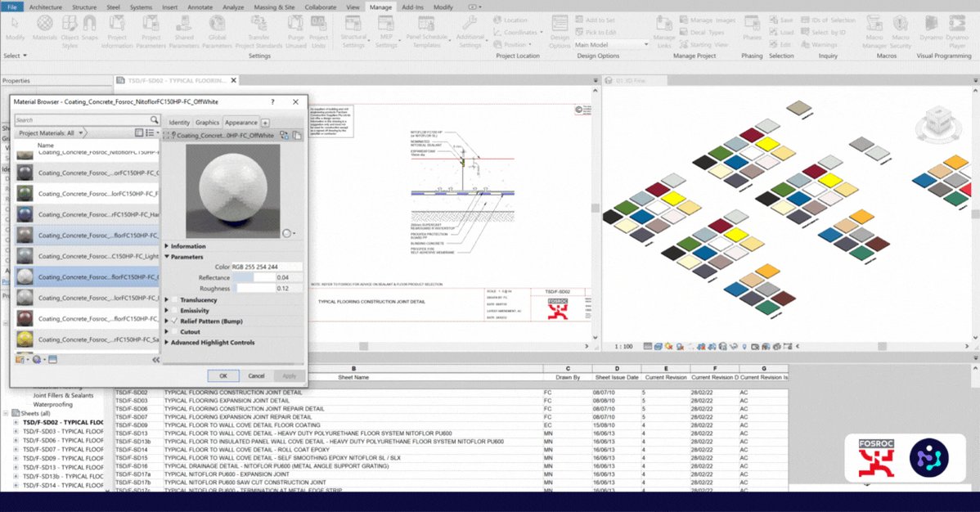
Task: Open preview render options dropdown
Action: click(x=288, y=233)
